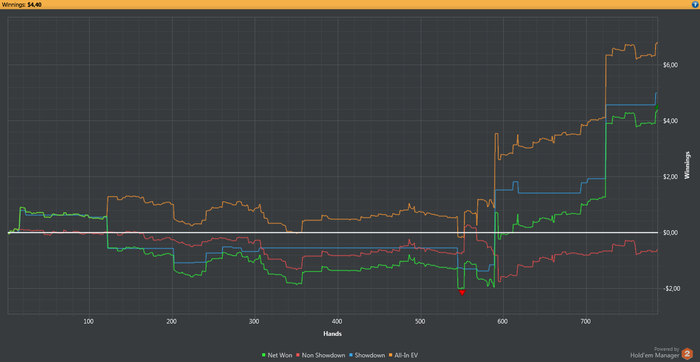The image size is (700, 362).
Task: Click the 600 hands tick label
Action: 503,321
